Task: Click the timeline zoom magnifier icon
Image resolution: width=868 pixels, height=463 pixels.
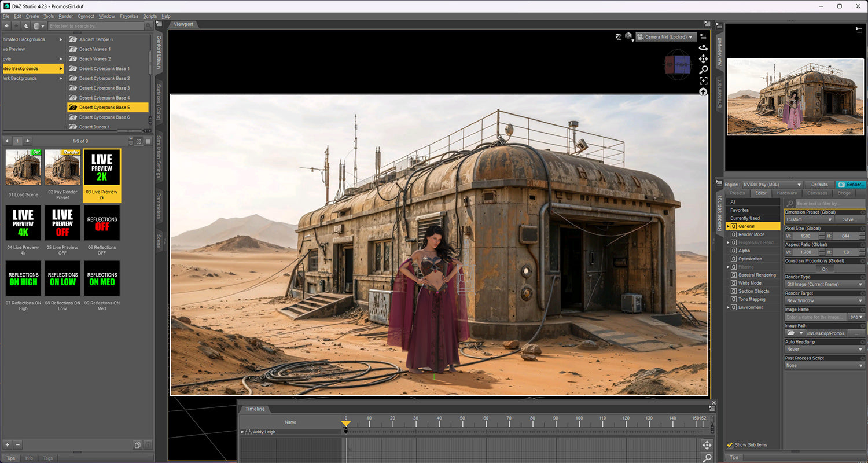Action: (707, 458)
